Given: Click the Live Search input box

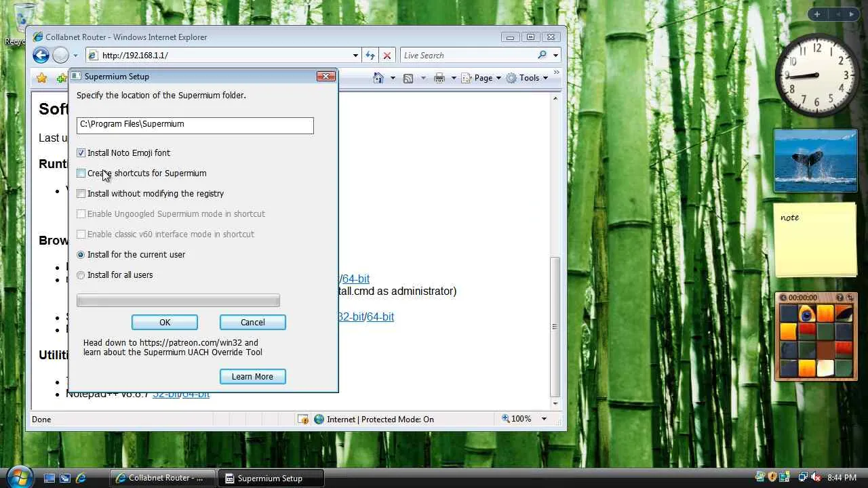Looking at the screenshot, I should pyautogui.click(x=468, y=56).
